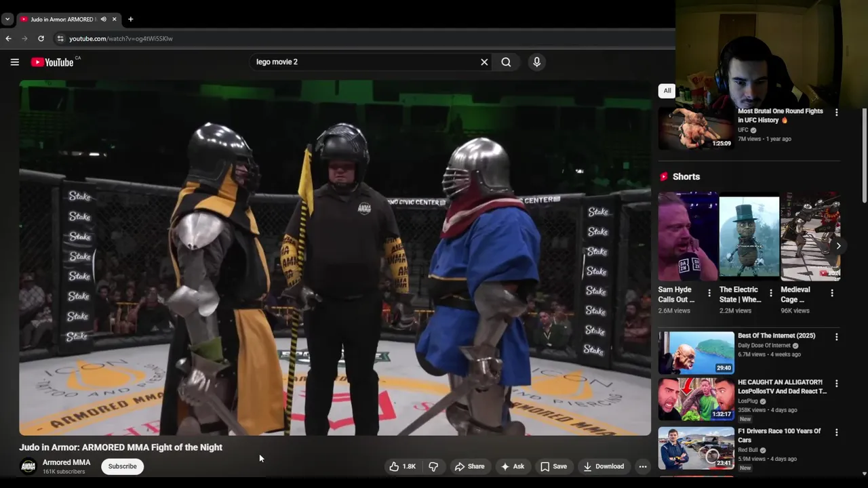Open options for the 'Sam Hyde Calls Out' short
868x488 pixels.
click(x=709, y=293)
